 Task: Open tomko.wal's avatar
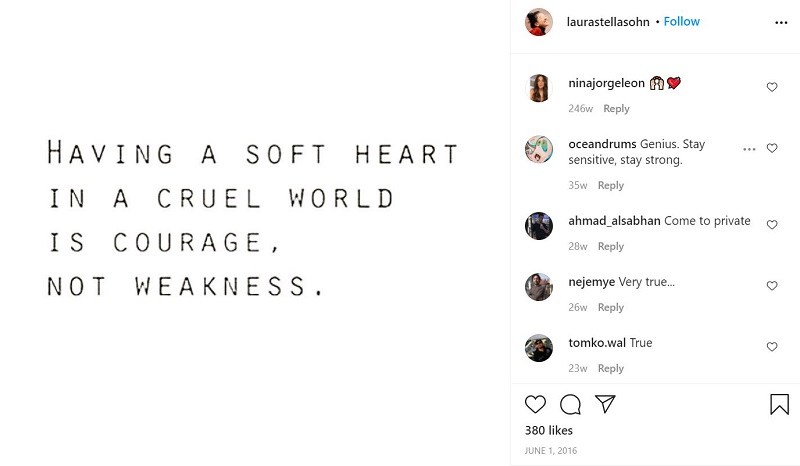(x=539, y=348)
